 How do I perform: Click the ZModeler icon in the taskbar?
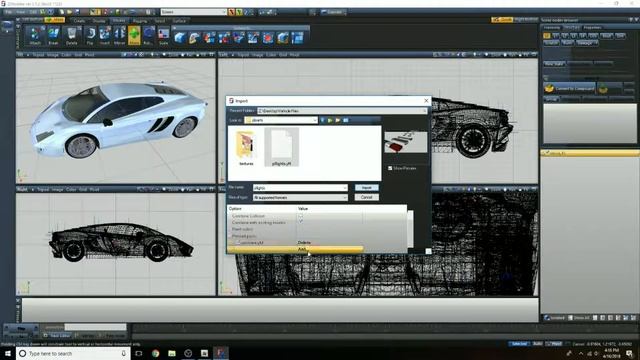(221, 353)
